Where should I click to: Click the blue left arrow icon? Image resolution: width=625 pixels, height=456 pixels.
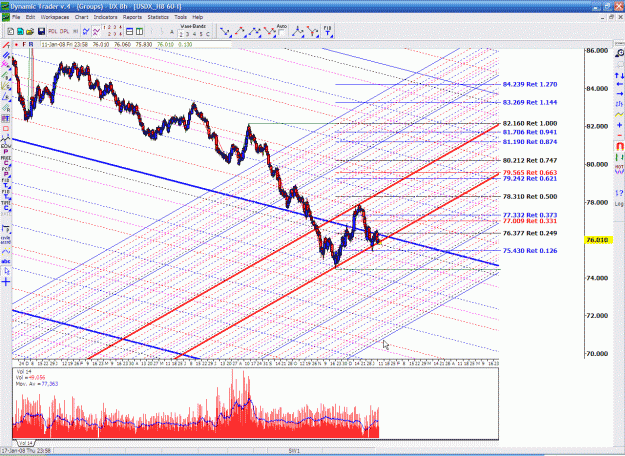pos(619,84)
